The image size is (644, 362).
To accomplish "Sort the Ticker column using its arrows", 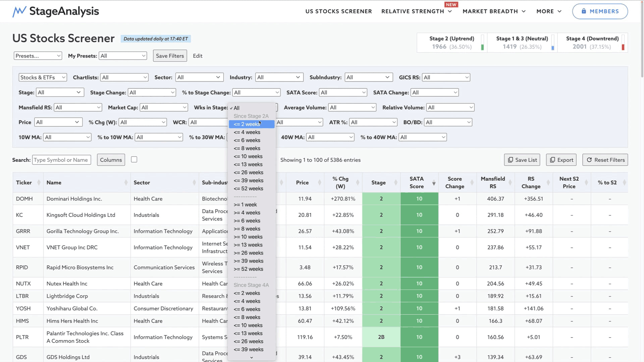I will [39, 183].
